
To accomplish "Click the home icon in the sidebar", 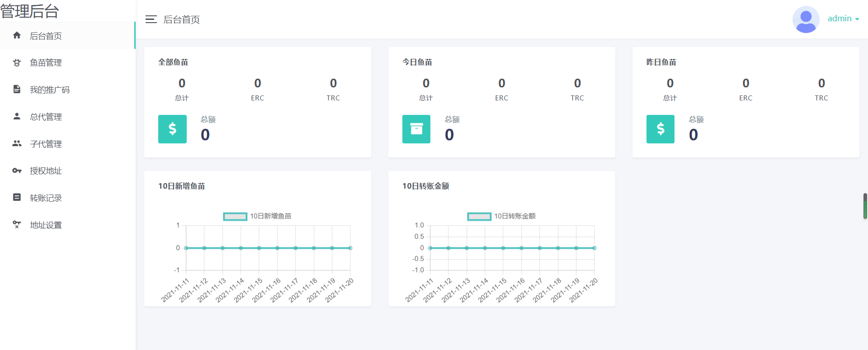I will pyautogui.click(x=17, y=35).
